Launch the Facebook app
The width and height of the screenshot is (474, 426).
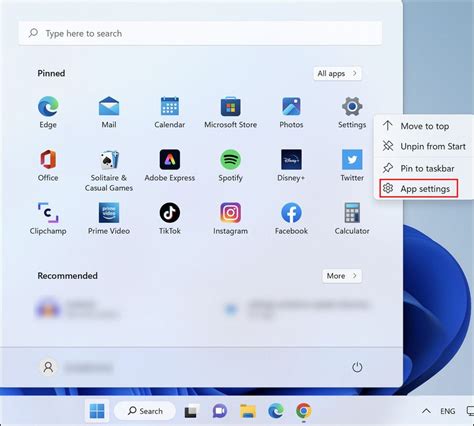291,219
